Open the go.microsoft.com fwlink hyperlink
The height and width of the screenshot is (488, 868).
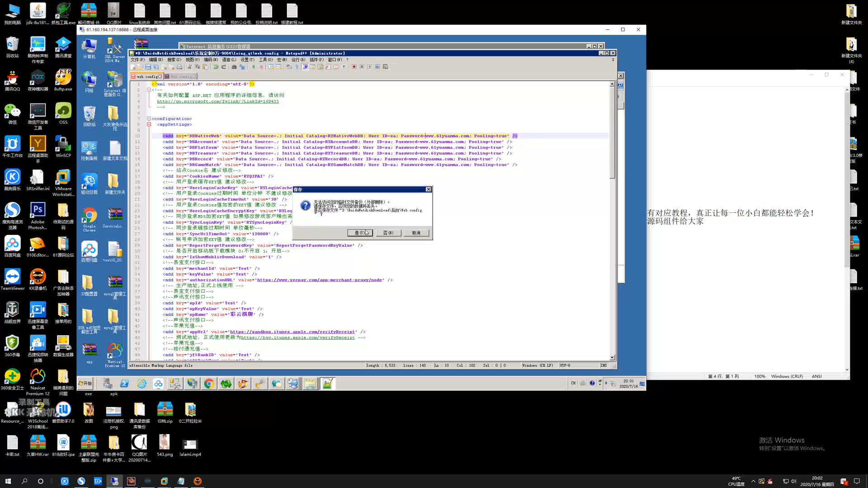tap(217, 101)
